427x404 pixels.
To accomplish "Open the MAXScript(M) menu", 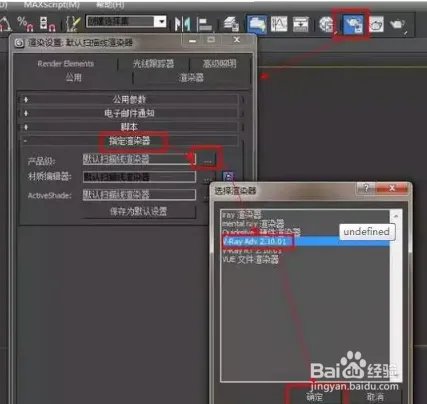I will pos(52,5).
